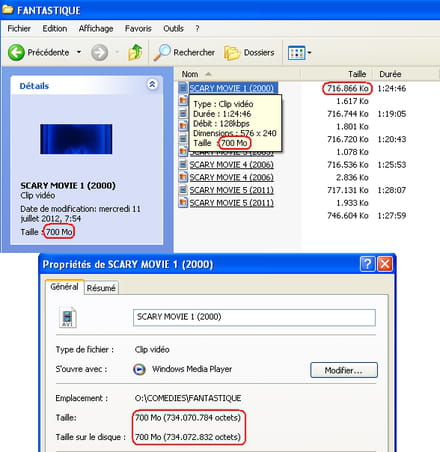Click the file name input field in Propriétés
The width and height of the screenshot is (440, 452).
coord(254,317)
